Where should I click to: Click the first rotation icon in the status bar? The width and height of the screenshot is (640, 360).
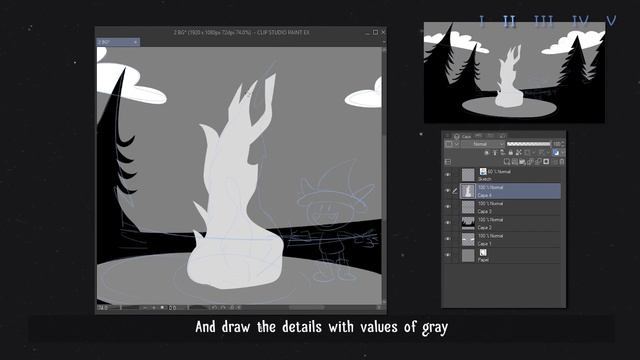pos(214,308)
